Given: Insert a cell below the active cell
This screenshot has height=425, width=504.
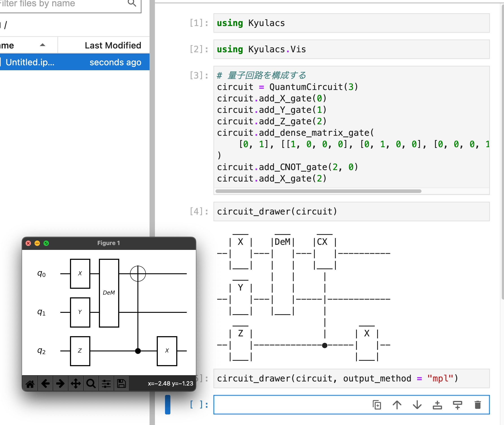Looking at the screenshot, I should point(457,405).
